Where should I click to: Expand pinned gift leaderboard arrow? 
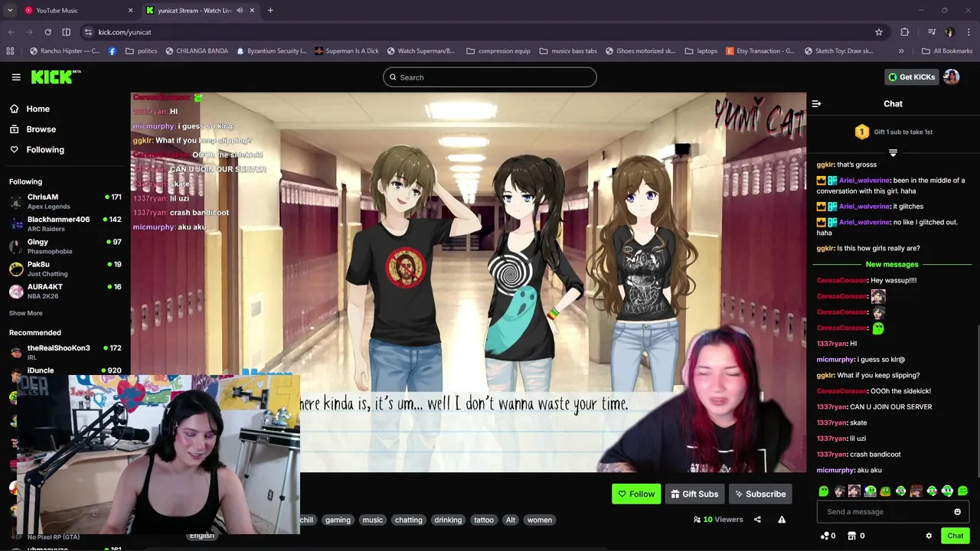(x=893, y=152)
